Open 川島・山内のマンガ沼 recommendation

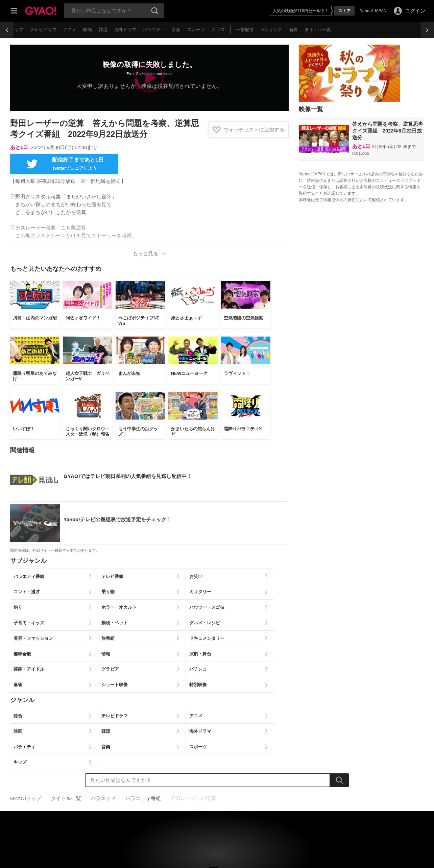pyautogui.click(x=35, y=303)
